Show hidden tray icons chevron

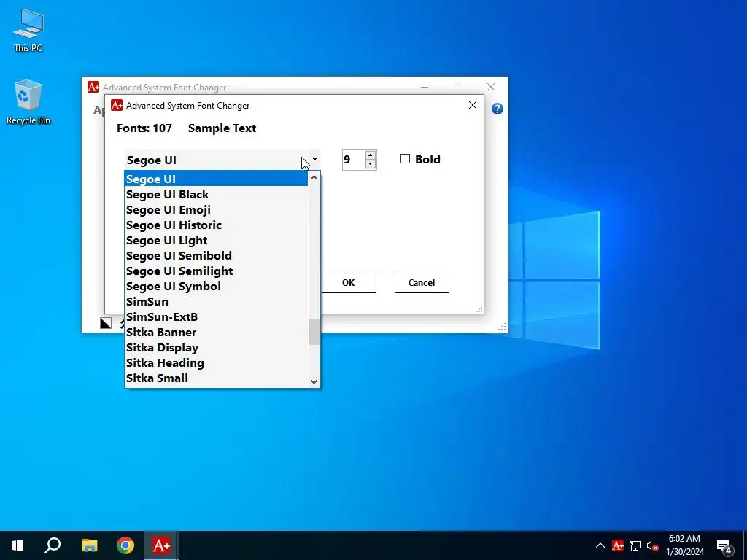[x=600, y=545]
